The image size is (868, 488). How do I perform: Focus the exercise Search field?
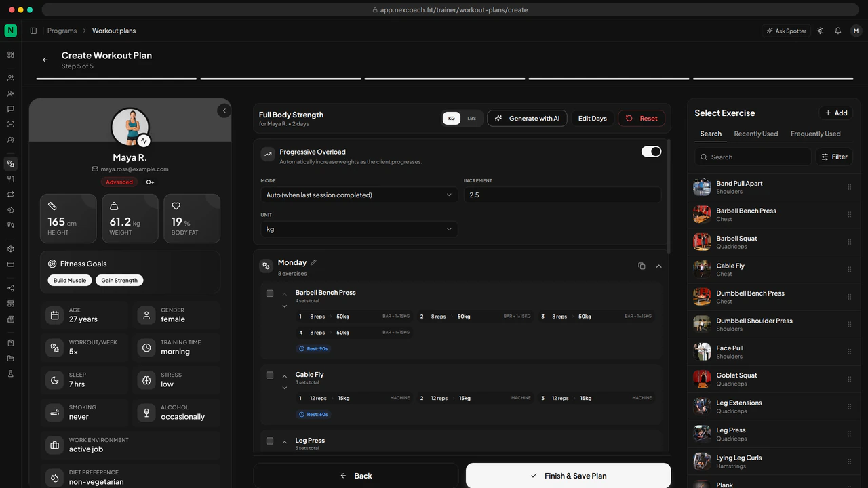pos(753,157)
